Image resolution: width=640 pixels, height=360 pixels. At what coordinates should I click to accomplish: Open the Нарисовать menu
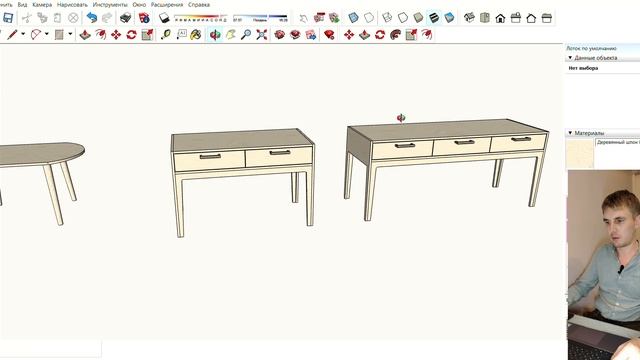pyautogui.click(x=72, y=4)
